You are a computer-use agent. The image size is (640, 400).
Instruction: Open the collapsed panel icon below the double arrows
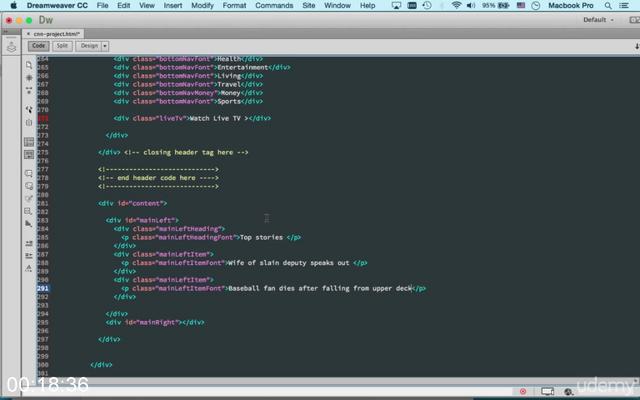click(x=11, y=47)
